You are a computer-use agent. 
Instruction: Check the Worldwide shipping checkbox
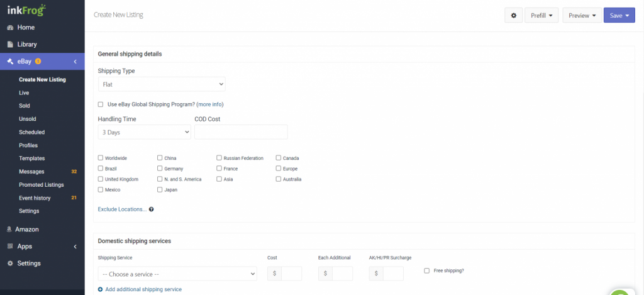point(101,158)
